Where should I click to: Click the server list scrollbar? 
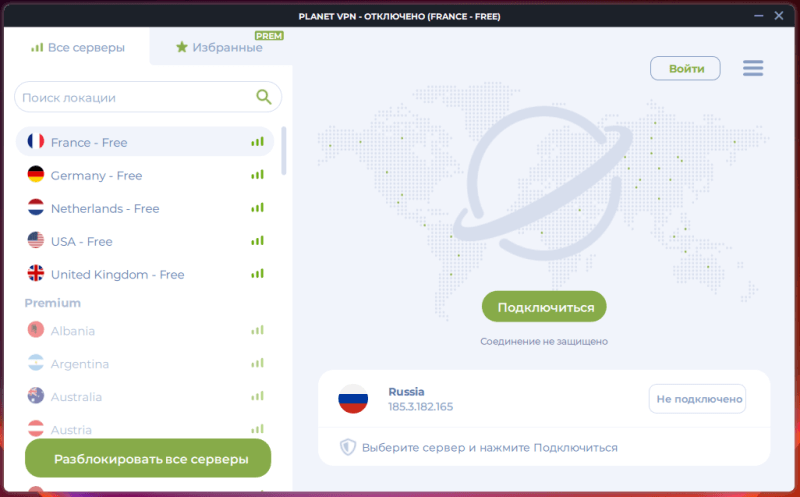284,148
